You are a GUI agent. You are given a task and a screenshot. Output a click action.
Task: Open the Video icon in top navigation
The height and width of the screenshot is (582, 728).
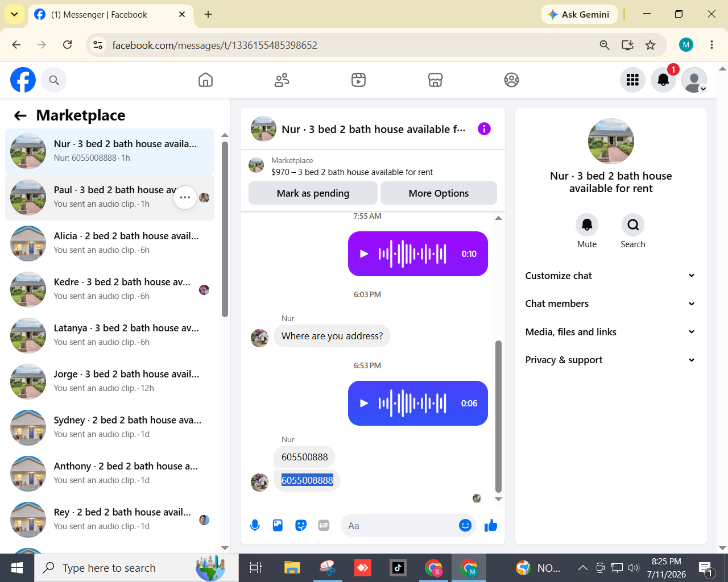coord(358,80)
